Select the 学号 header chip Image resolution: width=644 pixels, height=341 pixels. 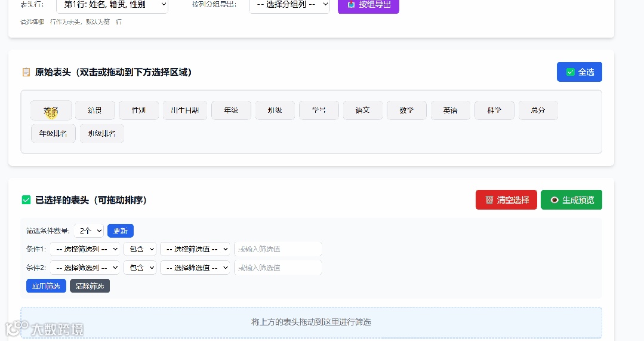click(319, 110)
